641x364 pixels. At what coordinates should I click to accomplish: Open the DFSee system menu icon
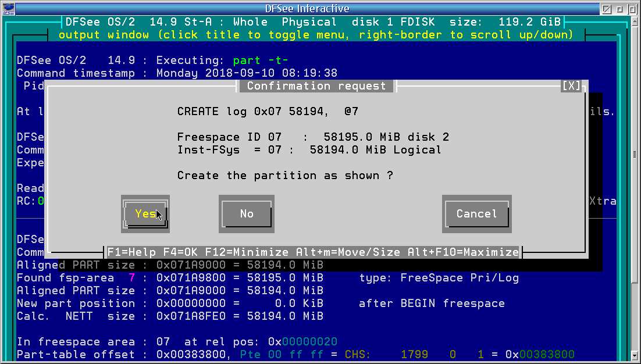[8, 9]
